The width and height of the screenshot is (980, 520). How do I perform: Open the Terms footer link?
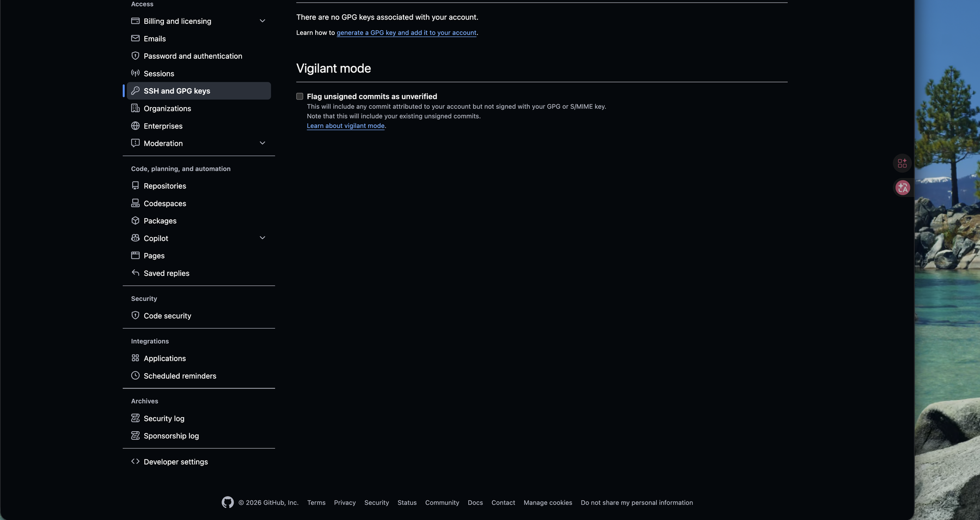tap(316, 503)
